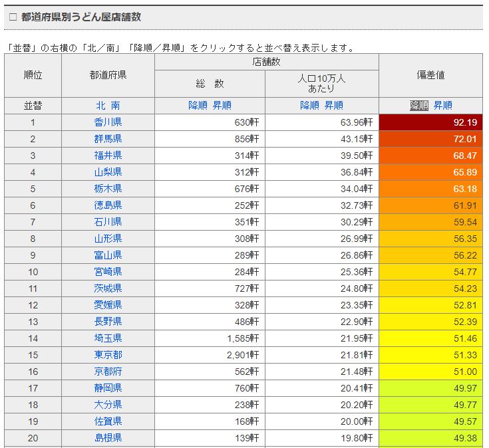Click the 20.00軒 per-capita cell
The height and width of the screenshot is (448, 489).
click(322, 421)
